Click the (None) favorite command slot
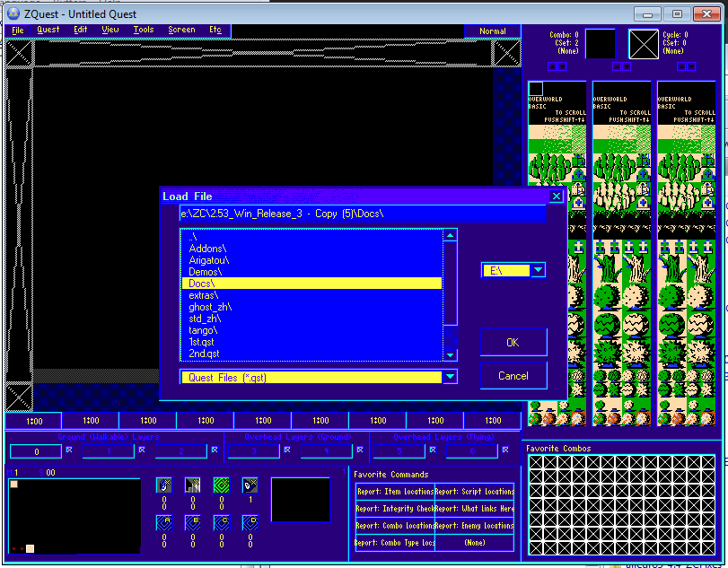This screenshot has width=728, height=568. [475, 543]
